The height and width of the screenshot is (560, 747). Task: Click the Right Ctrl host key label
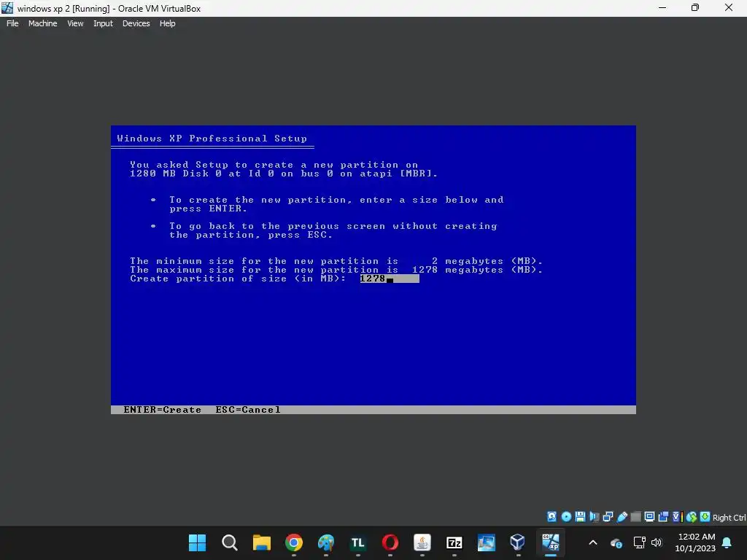point(729,518)
